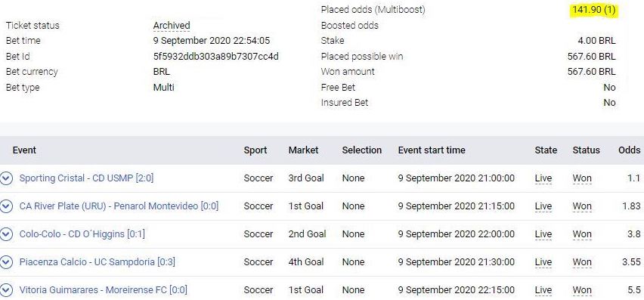Open Colo-Colo - CD O'Higgins event link
This screenshot has width=644, height=300.
[x=82, y=234]
